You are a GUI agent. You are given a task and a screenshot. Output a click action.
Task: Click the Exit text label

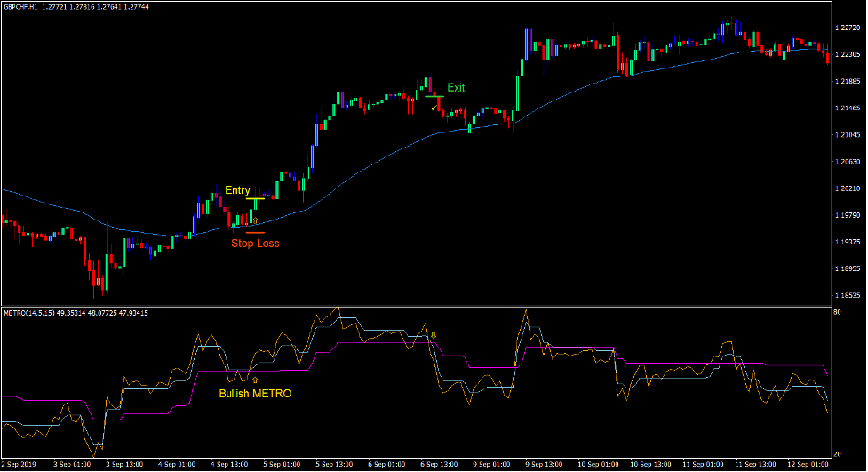456,88
